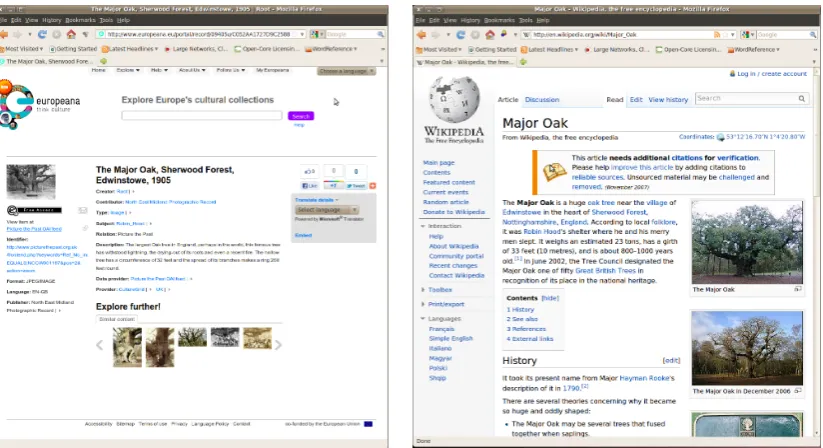Image resolution: width=823 pixels, height=448 pixels.
Task: Click the Google +1 button
Action: point(333,186)
